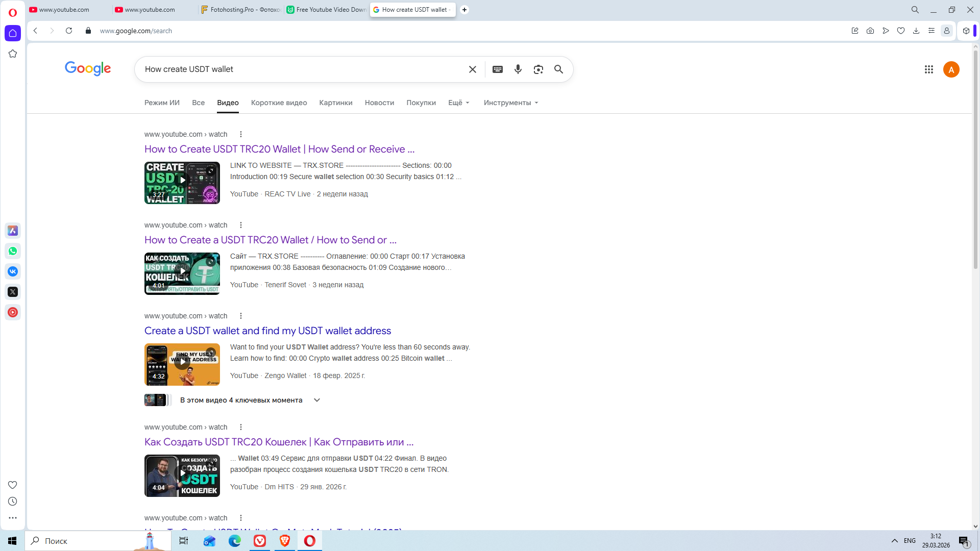Open X (Twitter) in Opera sidebar
Screen dimensions: 980x551
(13, 292)
